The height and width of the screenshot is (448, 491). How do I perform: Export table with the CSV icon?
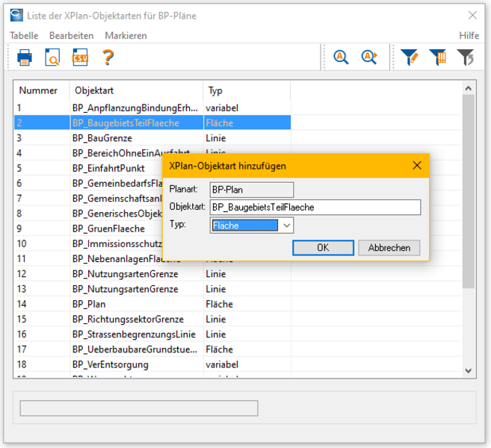coord(80,57)
